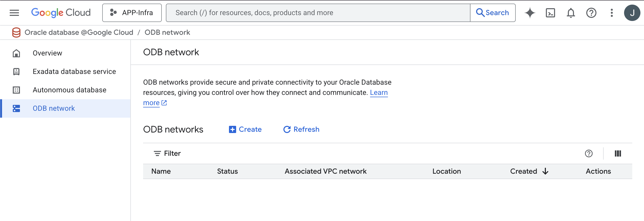
Task: Create a new ODB network
Action: tap(245, 129)
